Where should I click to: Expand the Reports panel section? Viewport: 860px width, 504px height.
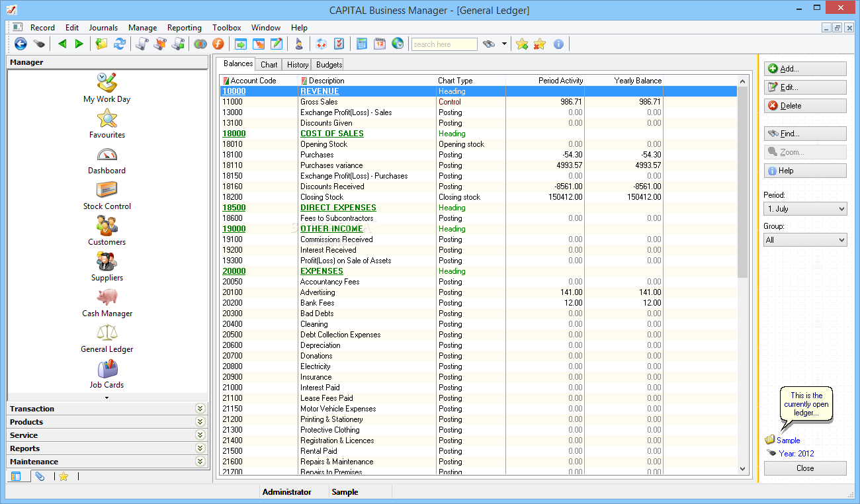pos(200,448)
